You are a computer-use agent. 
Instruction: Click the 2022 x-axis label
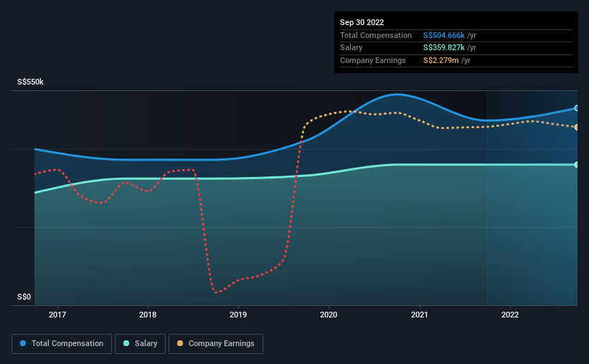510,315
